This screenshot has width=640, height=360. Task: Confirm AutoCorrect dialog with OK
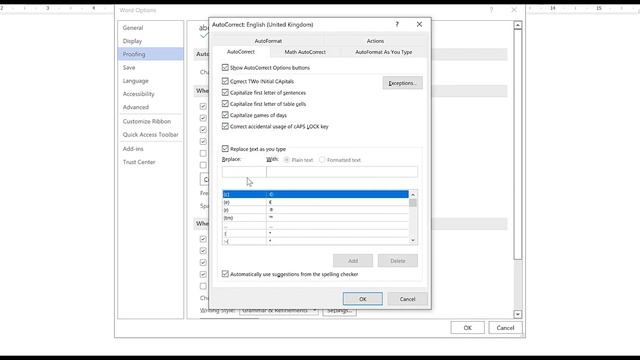[x=363, y=299]
